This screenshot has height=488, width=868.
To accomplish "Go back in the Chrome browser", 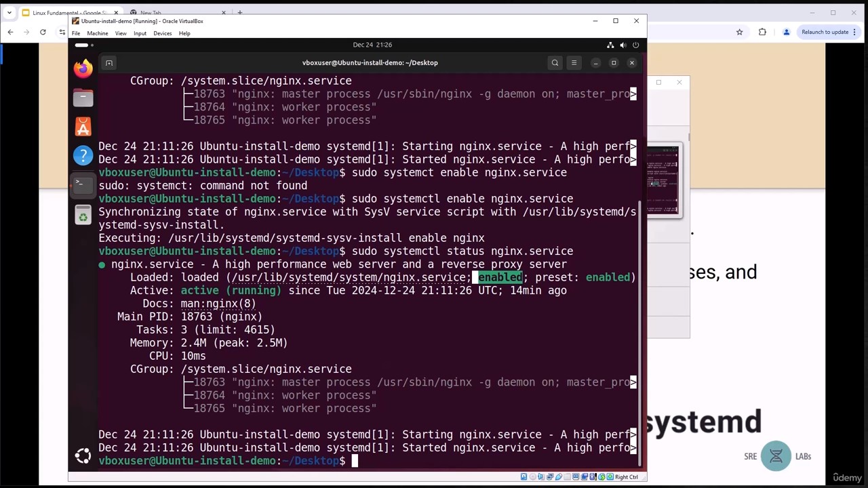I will click(10, 32).
